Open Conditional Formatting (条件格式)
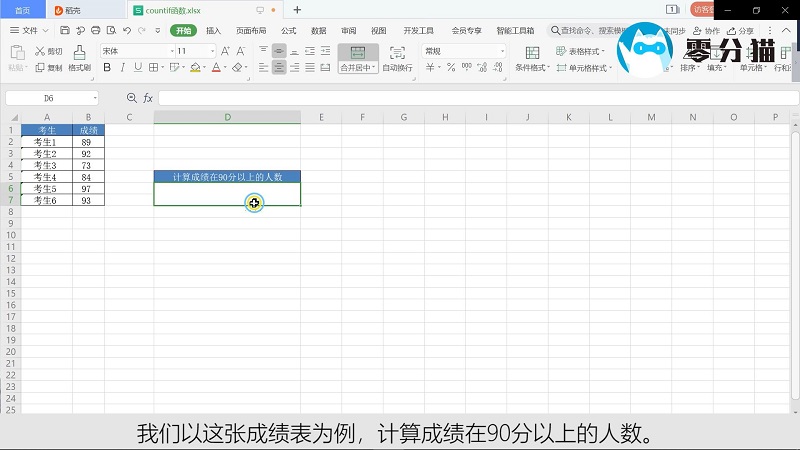The width and height of the screenshot is (800, 450). tap(531, 59)
